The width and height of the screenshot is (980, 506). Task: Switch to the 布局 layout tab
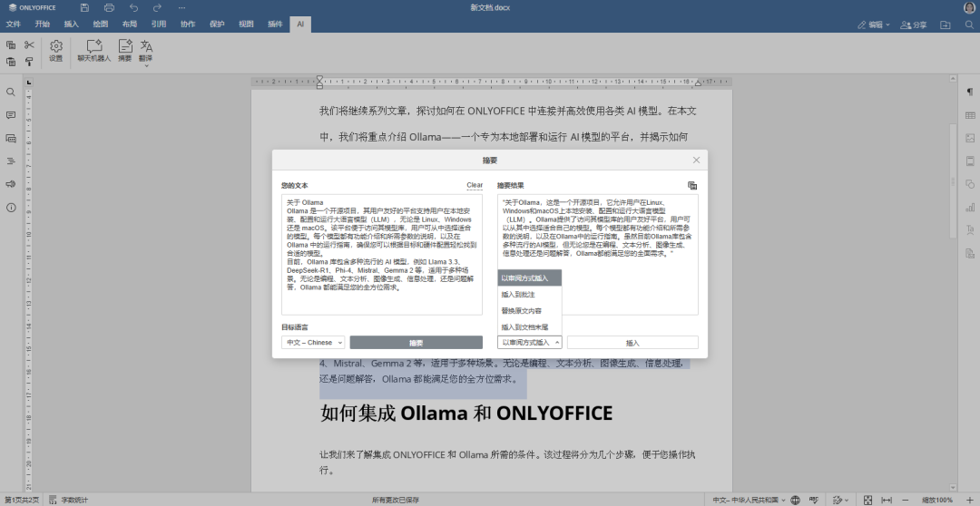[x=130, y=24]
